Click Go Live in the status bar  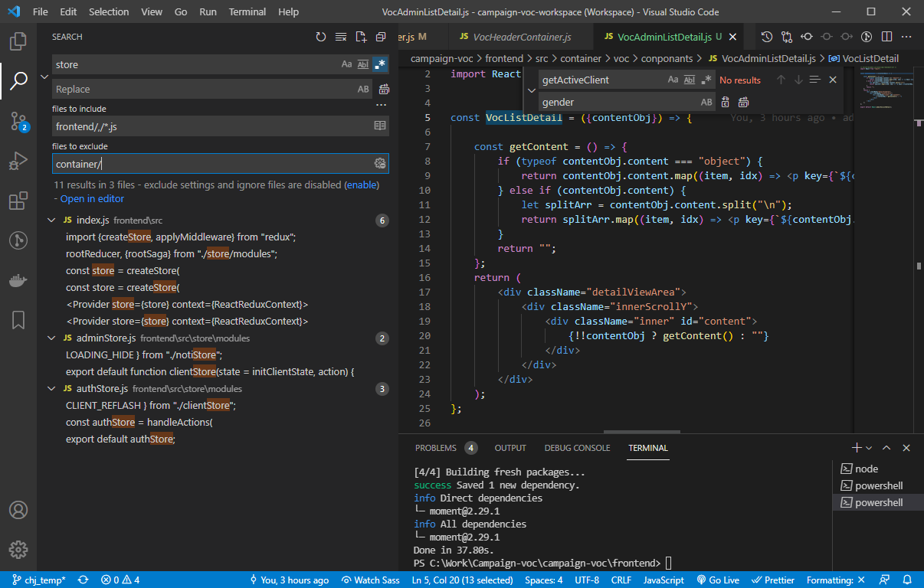[x=719, y=580]
